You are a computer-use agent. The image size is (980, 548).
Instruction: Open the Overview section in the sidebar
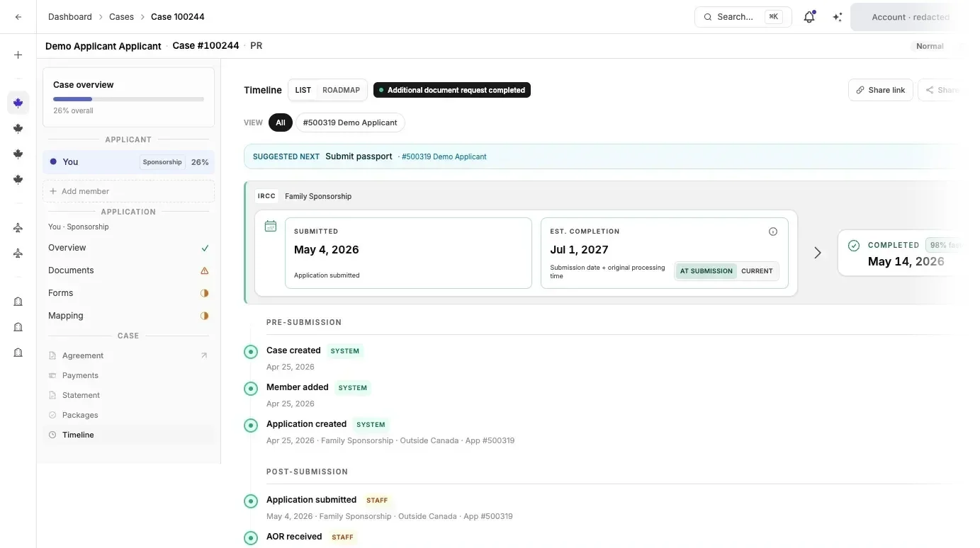click(x=128, y=248)
